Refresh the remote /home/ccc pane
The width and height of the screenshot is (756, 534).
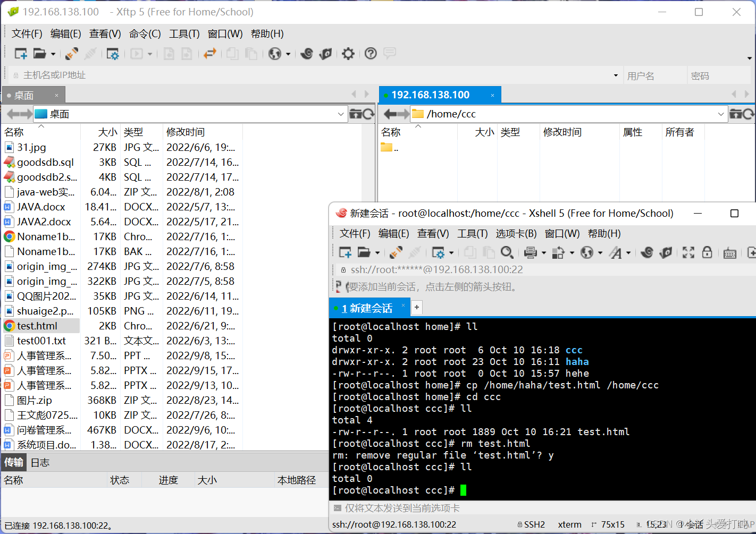click(749, 114)
